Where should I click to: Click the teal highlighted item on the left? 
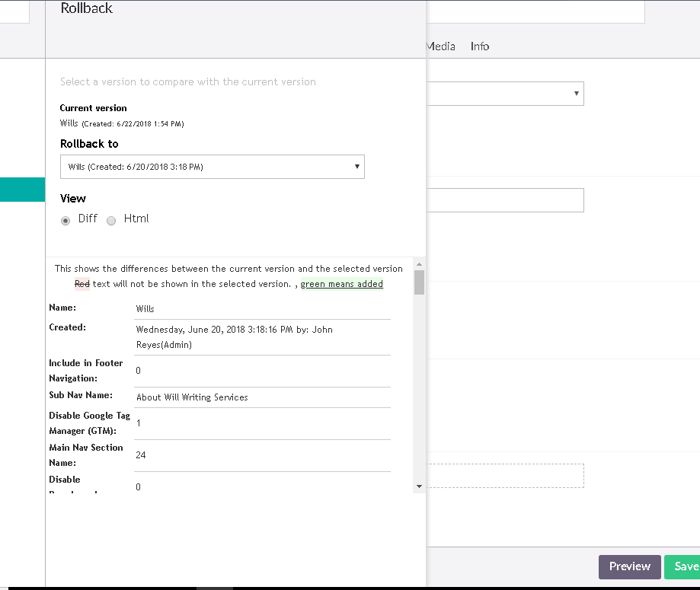coord(23,190)
